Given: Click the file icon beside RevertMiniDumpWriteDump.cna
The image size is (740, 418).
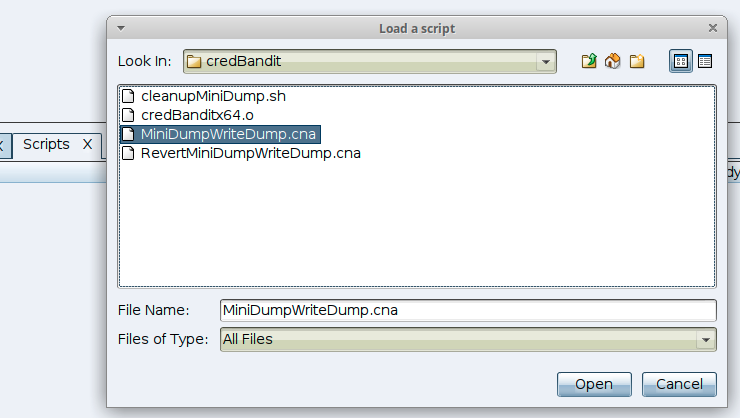Looking at the screenshot, I should click(128, 153).
